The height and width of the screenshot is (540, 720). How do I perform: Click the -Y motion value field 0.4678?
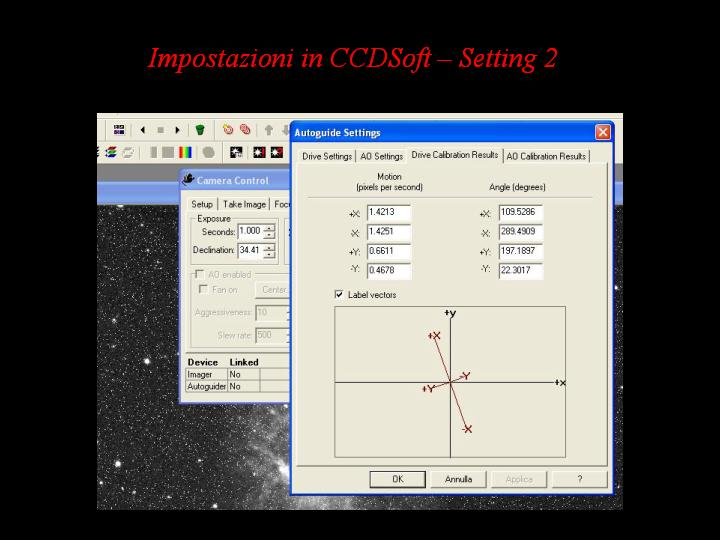389,271
